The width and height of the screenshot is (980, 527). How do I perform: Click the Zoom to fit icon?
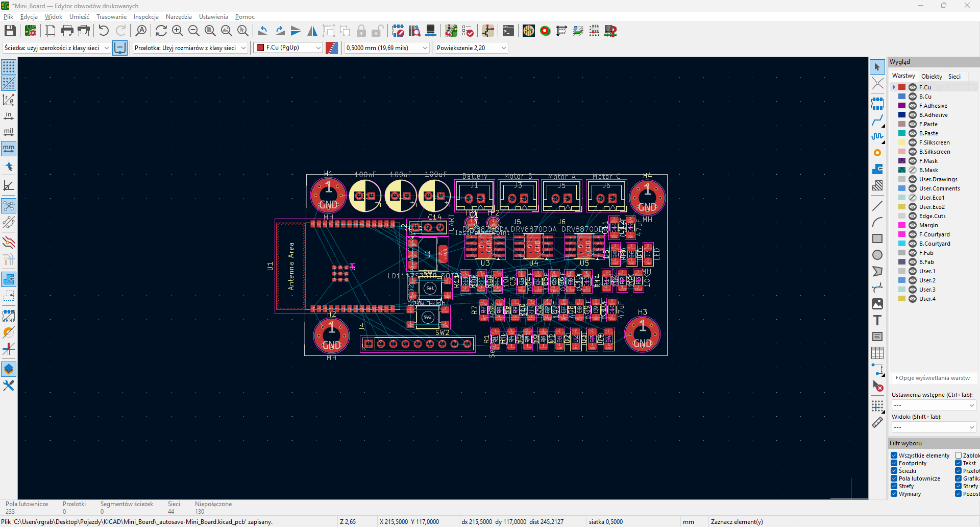pyautogui.click(x=210, y=31)
